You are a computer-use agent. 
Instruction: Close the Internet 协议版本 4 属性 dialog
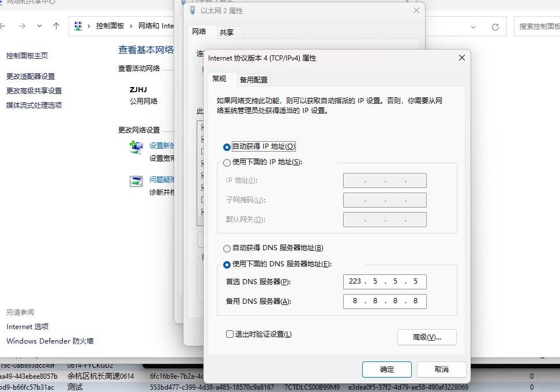tap(461, 58)
